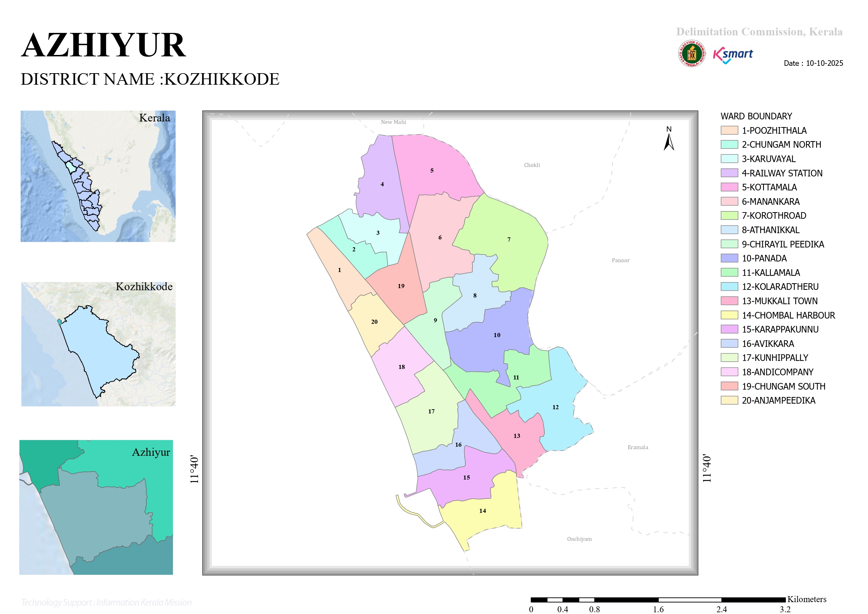Click the 17-KUNHIPPALLY legend label
Image resolution: width=868 pixels, height=614 pixels.
pos(775,357)
